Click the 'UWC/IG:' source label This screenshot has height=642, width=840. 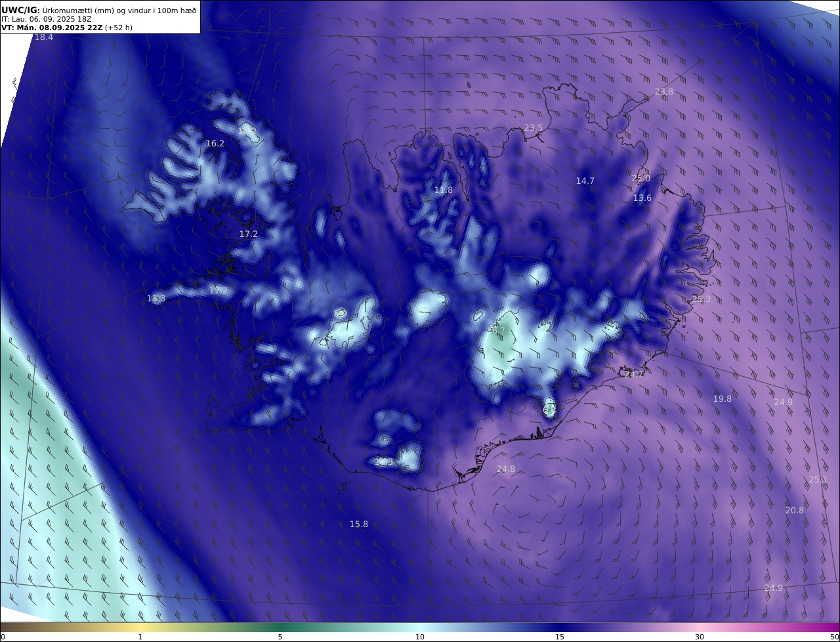tap(21, 11)
